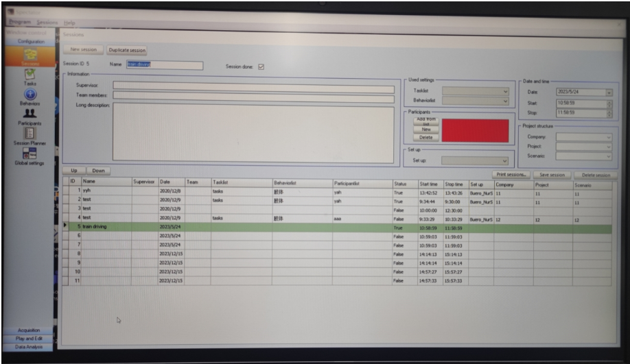The image size is (630, 364).
Task: Click the Start time spinner arrows
Action: click(x=609, y=104)
